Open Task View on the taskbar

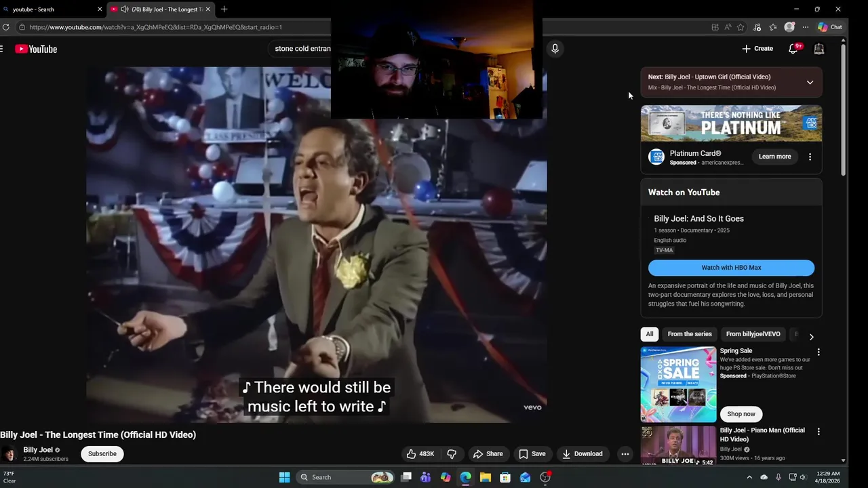tap(406, 477)
